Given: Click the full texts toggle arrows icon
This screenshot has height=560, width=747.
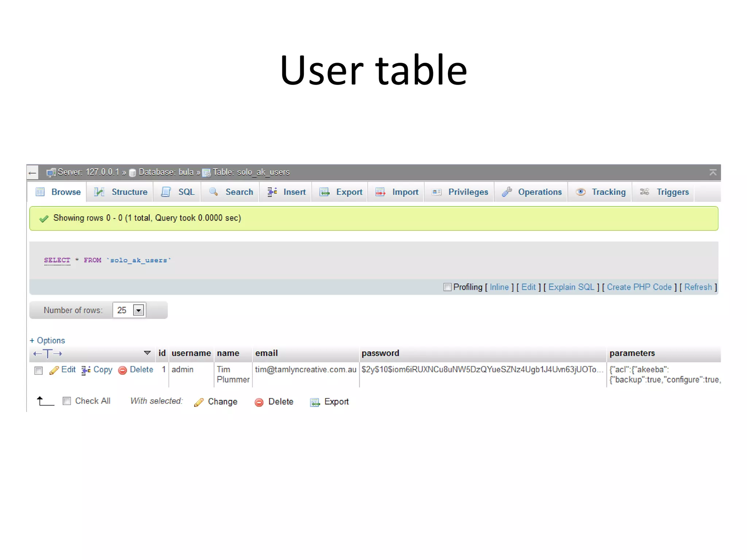Looking at the screenshot, I should (47, 354).
